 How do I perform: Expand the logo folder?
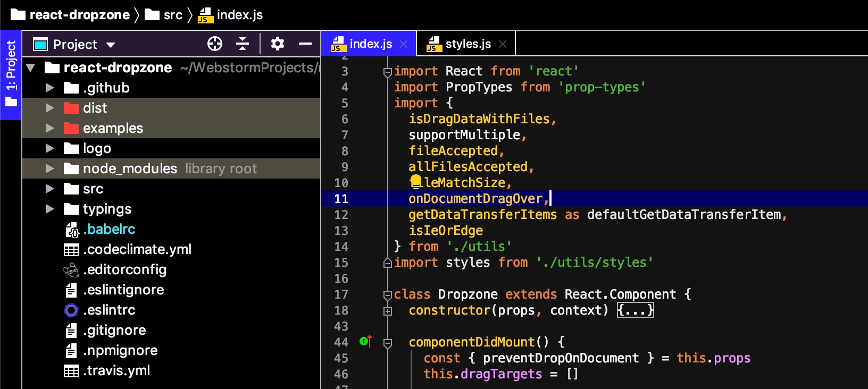pos(50,148)
